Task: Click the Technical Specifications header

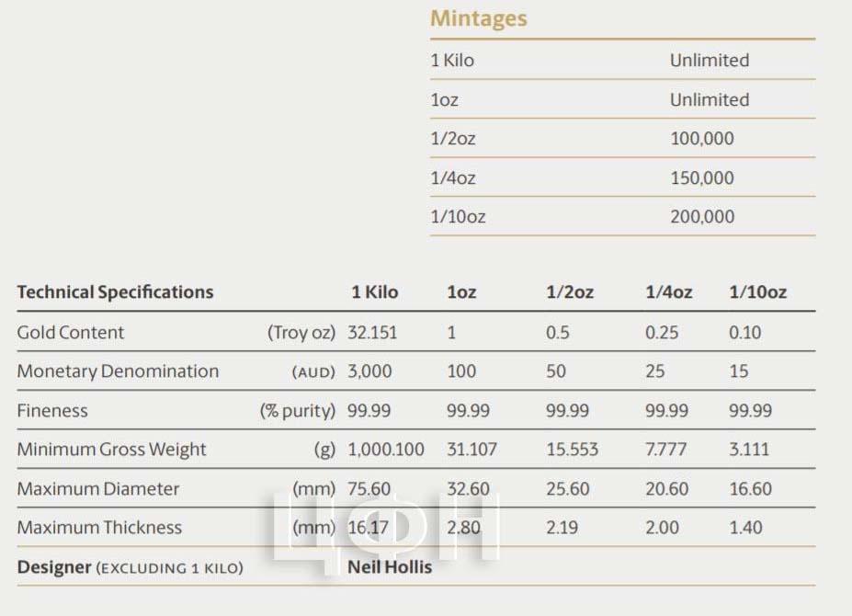Action: click(115, 292)
